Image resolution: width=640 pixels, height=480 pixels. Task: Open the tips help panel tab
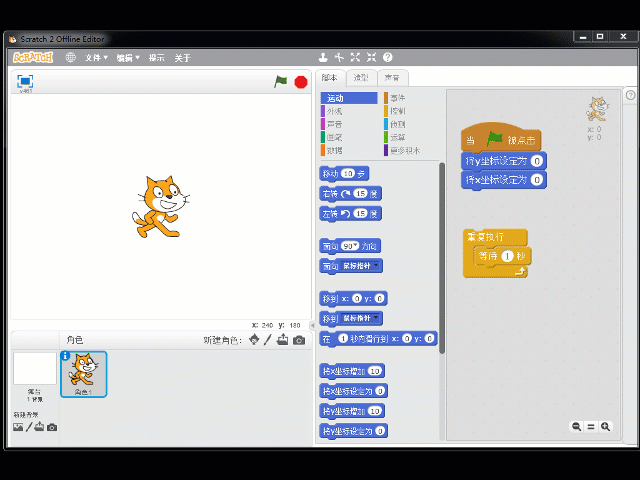pos(631,95)
